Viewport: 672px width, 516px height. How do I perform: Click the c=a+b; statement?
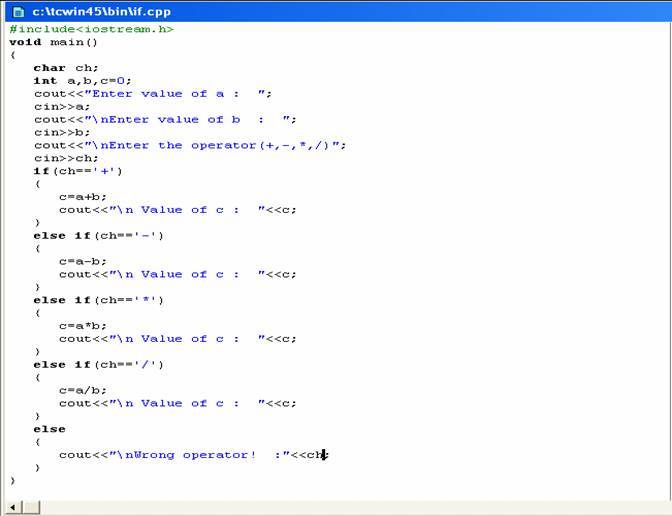tap(83, 197)
